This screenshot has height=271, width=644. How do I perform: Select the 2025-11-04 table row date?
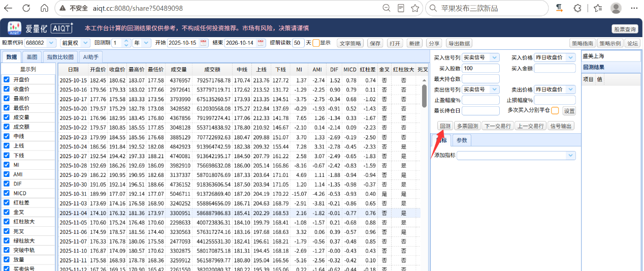coord(73,213)
